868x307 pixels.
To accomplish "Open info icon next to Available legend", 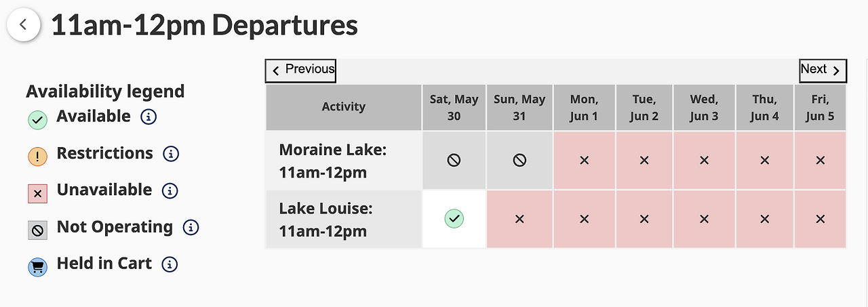I will (x=149, y=117).
